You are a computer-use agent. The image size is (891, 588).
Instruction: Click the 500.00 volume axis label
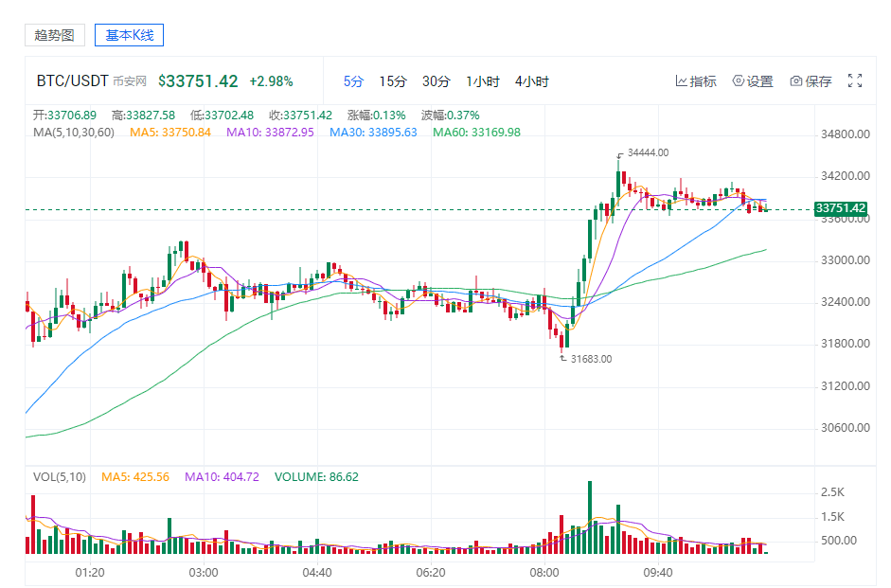pos(839,541)
